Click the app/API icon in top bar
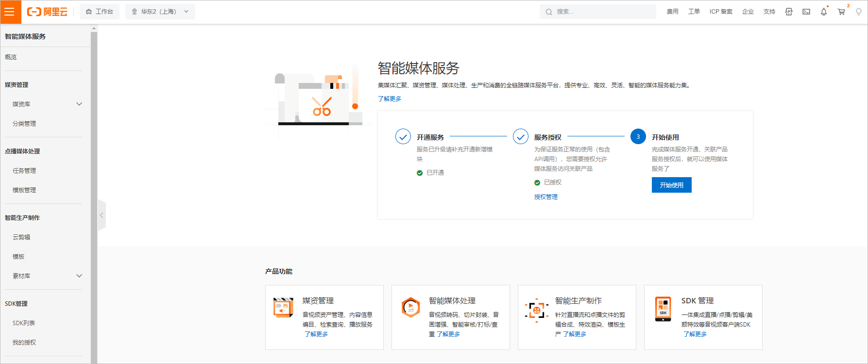 coord(789,12)
